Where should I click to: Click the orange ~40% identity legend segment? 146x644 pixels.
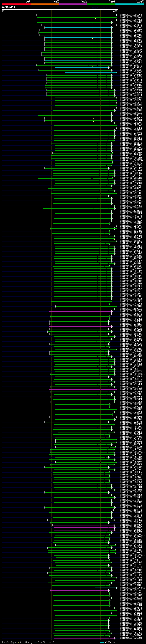pyautogui.click(x=45, y=4)
